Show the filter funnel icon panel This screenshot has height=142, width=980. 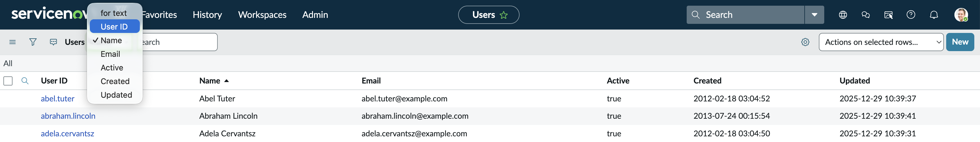[x=33, y=42]
